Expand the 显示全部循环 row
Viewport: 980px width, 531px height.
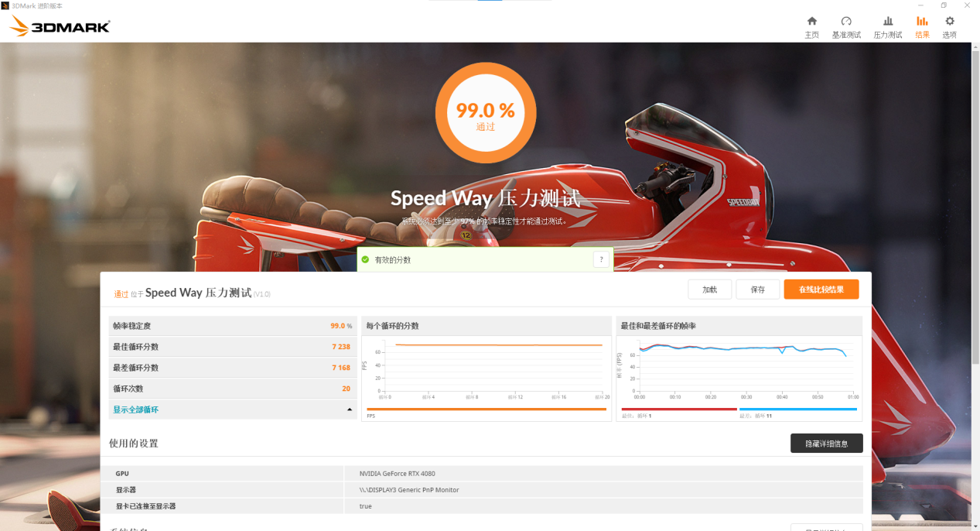(233, 409)
